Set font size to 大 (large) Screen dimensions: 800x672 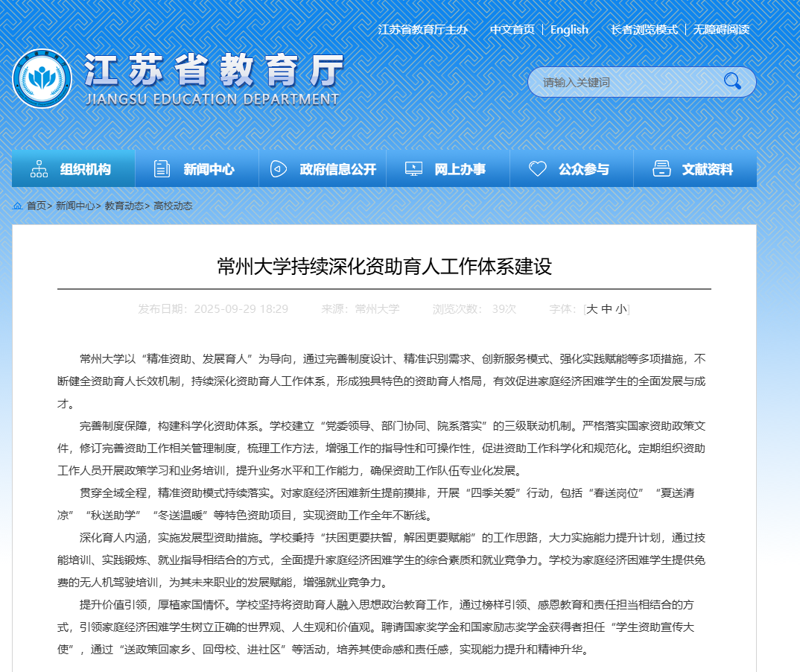[x=592, y=309]
